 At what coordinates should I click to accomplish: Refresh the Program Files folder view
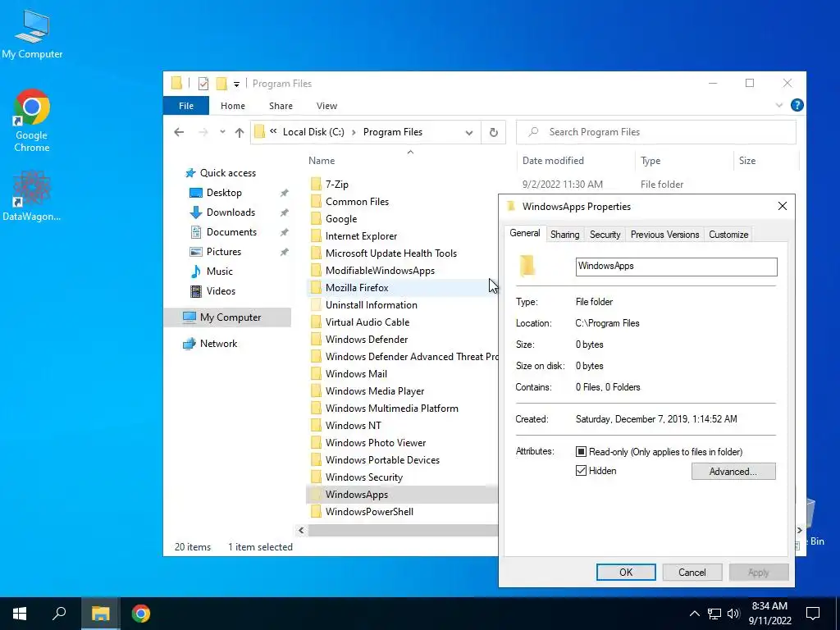[x=493, y=132]
